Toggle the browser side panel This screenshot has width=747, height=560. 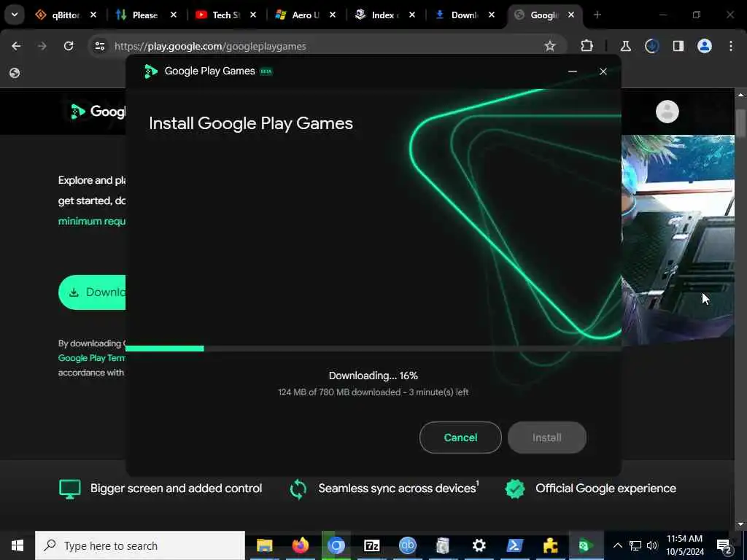(678, 46)
